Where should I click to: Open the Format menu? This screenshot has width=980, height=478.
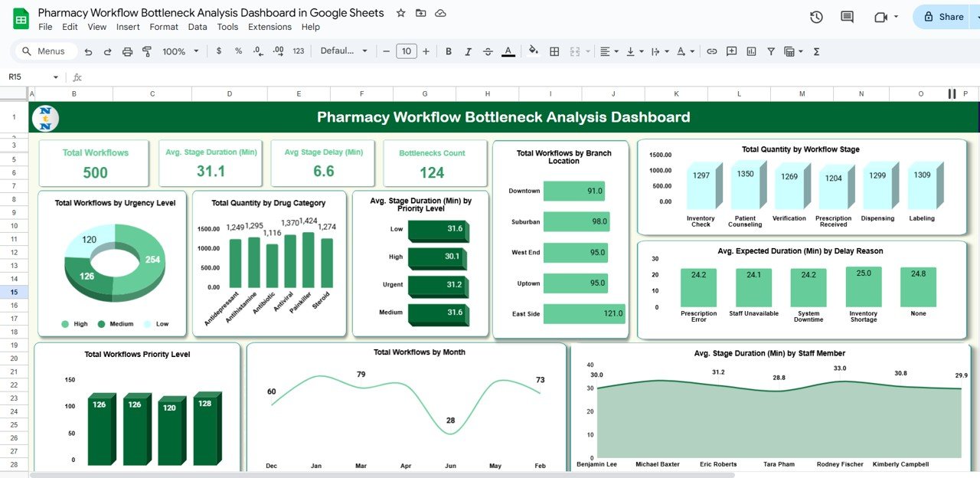point(164,27)
